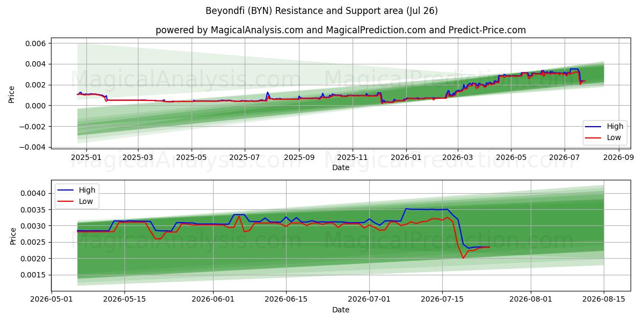Click the '2026-06-15' date tick on the bottom chart

pyautogui.click(x=286, y=300)
